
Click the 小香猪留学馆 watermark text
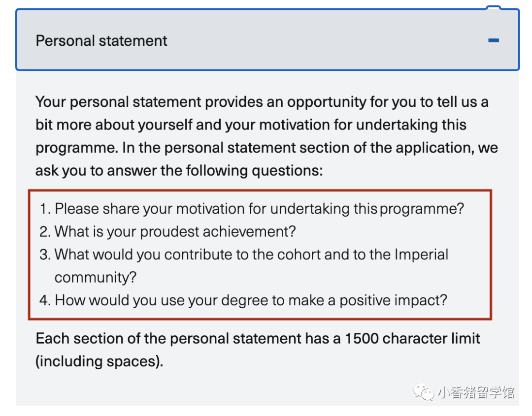(473, 392)
